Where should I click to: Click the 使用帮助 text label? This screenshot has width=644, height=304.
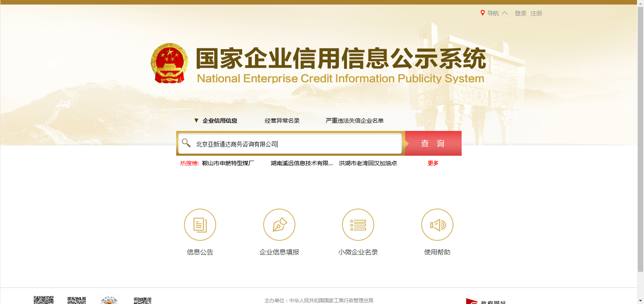pos(437,252)
